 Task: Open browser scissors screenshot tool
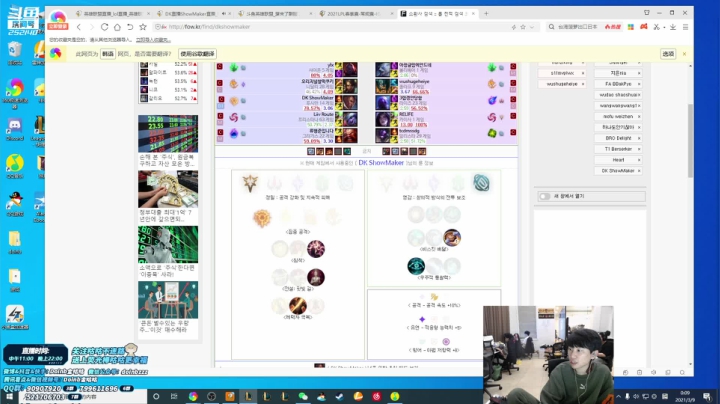(657, 27)
